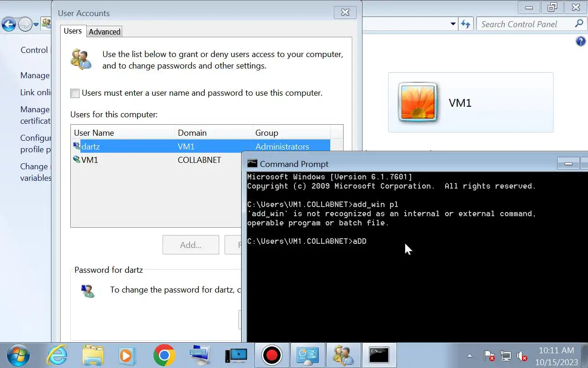Click the users and keys icon in dialog

pyautogui.click(x=81, y=59)
